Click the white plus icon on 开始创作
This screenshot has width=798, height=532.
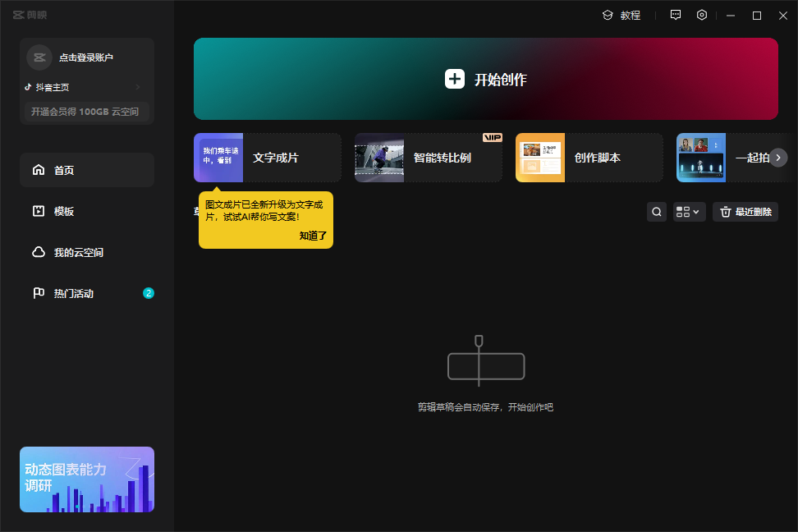click(455, 79)
